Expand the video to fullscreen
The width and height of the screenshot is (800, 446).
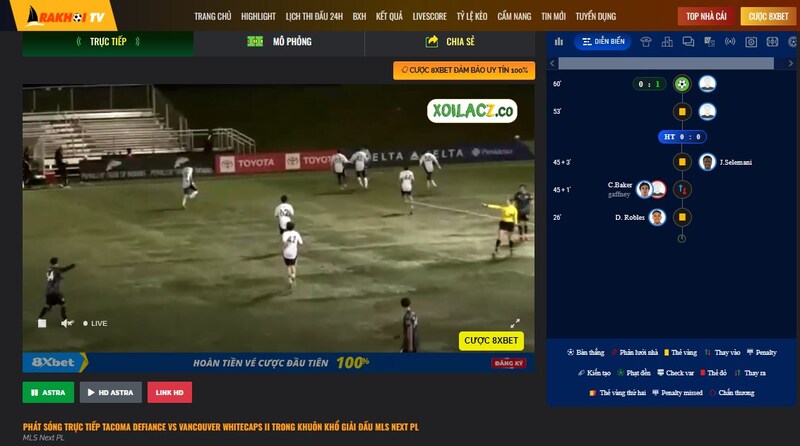pos(515,324)
